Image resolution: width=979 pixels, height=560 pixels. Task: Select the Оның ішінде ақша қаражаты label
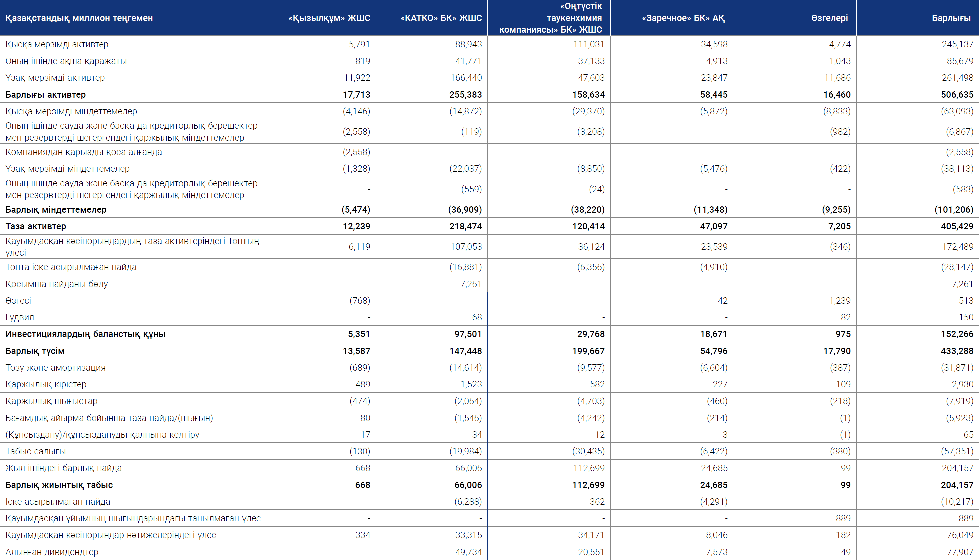[x=66, y=61]
